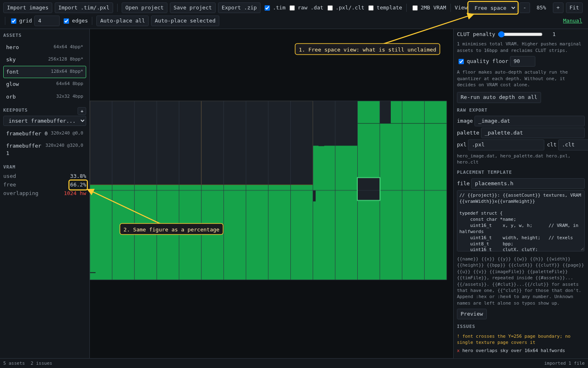Preview the placement template
The image size is (588, 368).
(472, 314)
